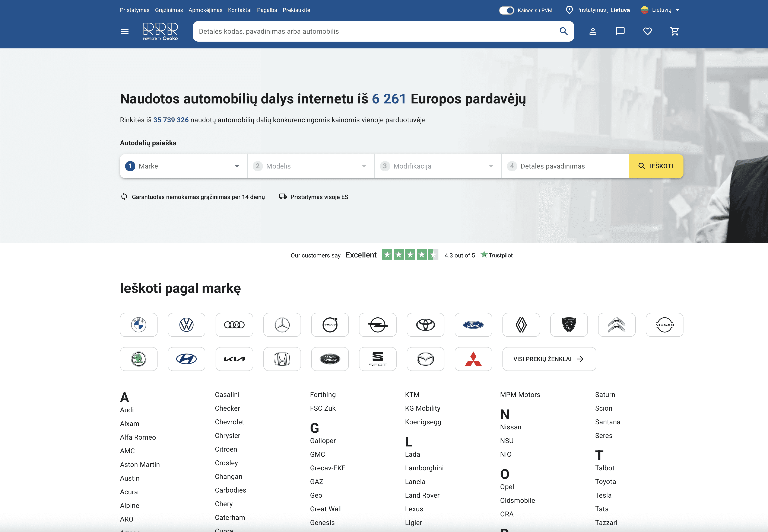Select the Mitsubishi brand logo
The height and width of the screenshot is (532, 768).
(473, 359)
